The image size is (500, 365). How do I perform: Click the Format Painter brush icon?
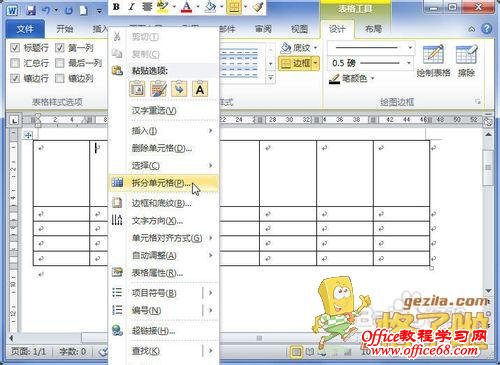click(258, 7)
